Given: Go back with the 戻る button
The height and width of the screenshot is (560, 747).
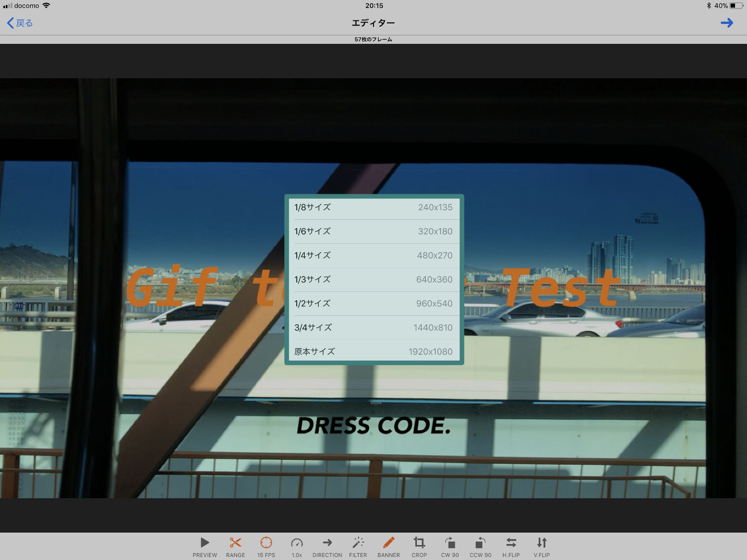Looking at the screenshot, I should [20, 23].
